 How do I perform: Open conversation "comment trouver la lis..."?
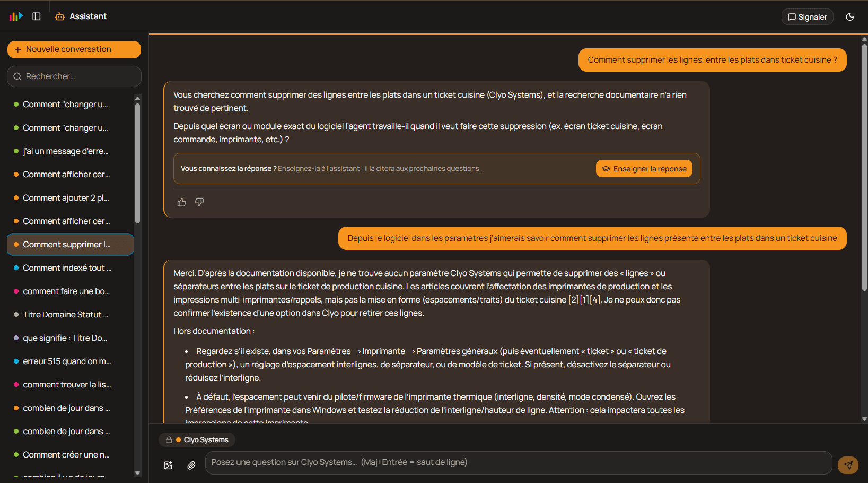[x=70, y=385]
